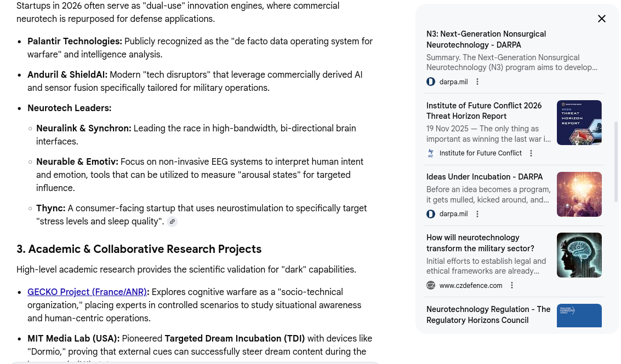Click the darpa.mil favicon under the N3 result
The height and width of the screenshot is (364, 621).
[431, 82]
